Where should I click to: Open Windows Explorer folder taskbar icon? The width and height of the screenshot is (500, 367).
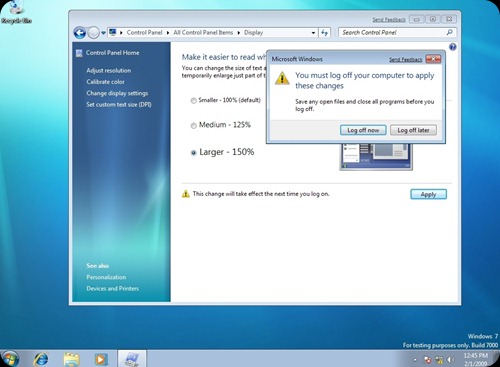(x=71, y=359)
